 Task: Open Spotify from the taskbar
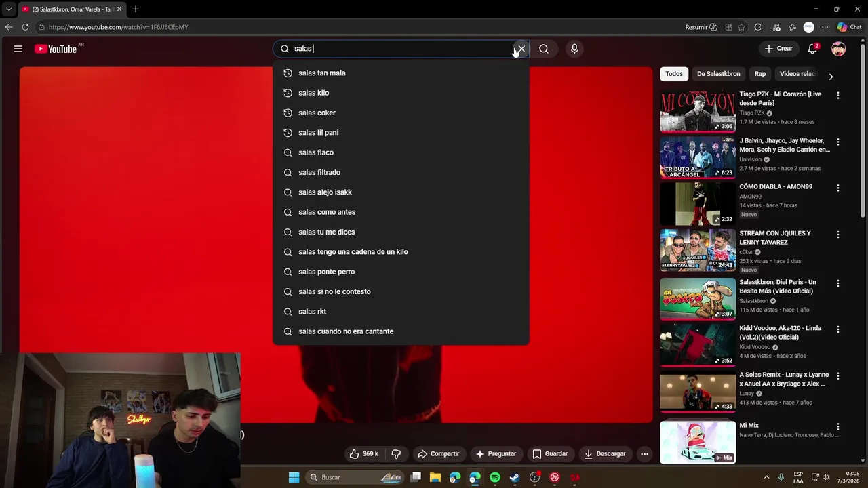pos(495,477)
